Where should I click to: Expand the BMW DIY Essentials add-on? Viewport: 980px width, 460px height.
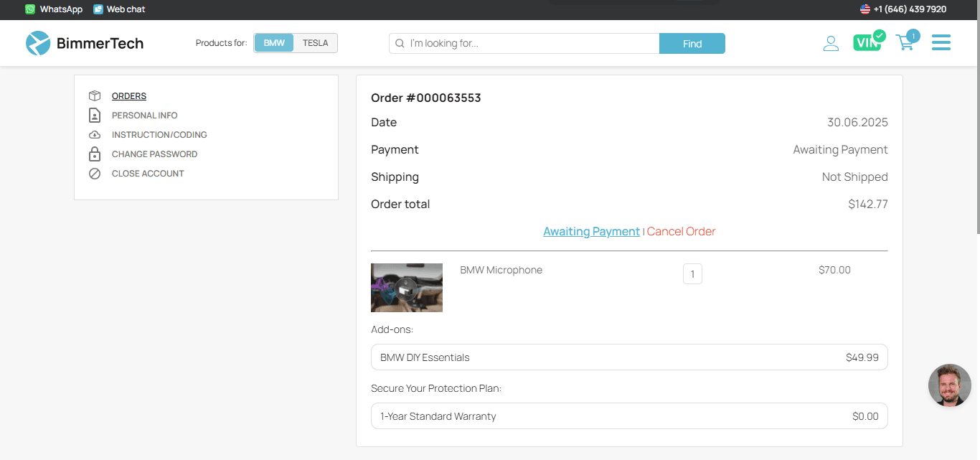point(629,357)
